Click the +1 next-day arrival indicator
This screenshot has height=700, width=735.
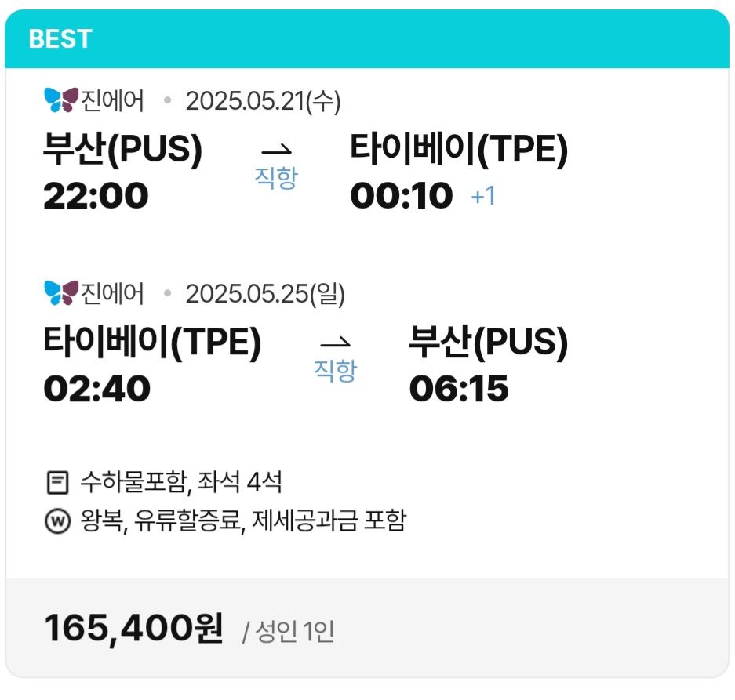pyautogui.click(x=483, y=196)
